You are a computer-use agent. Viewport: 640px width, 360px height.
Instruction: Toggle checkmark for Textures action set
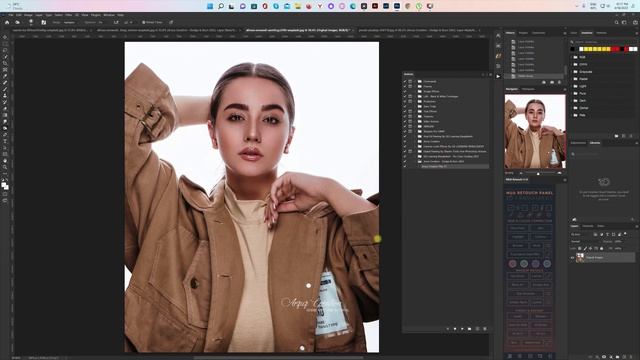405,116
